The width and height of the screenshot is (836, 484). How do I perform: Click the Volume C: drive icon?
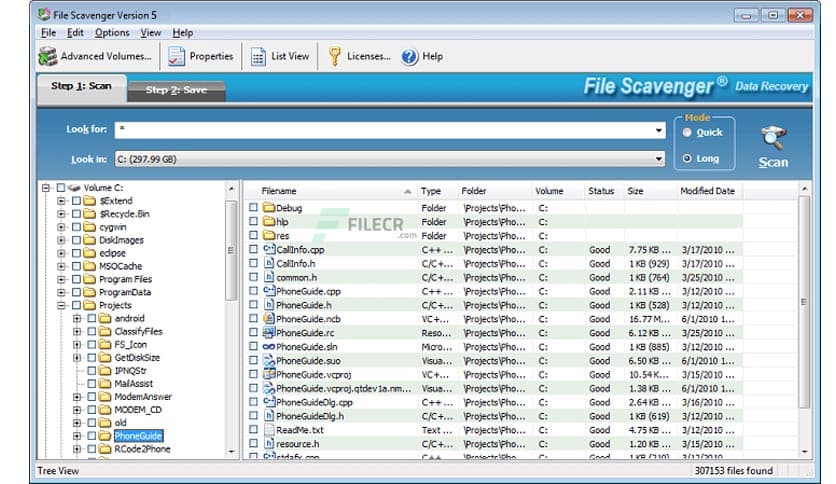pyautogui.click(x=75, y=188)
